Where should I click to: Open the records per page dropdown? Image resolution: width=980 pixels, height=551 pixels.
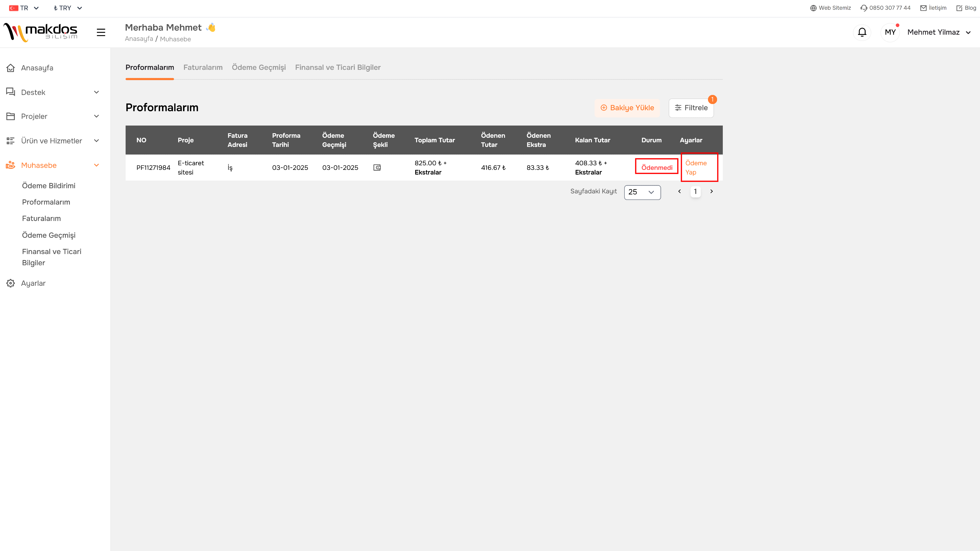pyautogui.click(x=642, y=192)
